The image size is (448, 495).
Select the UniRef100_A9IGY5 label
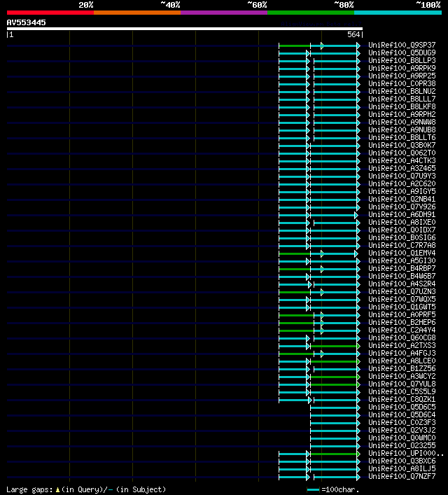point(402,191)
